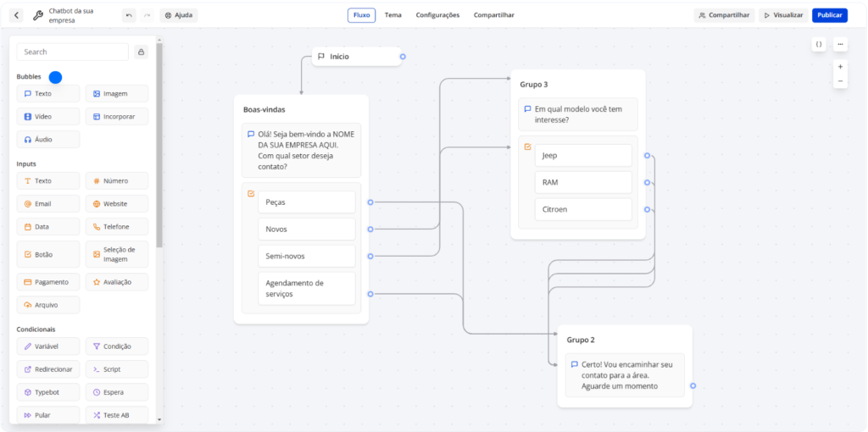Image resolution: width=868 pixels, height=432 pixels.
Task: Open the curly braces variables button
Action: click(819, 44)
